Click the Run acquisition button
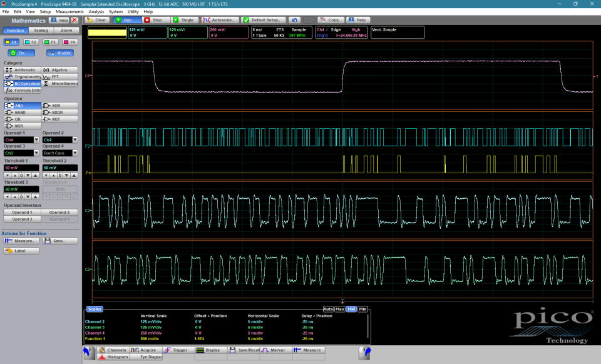601x364 pixels. coord(127,20)
